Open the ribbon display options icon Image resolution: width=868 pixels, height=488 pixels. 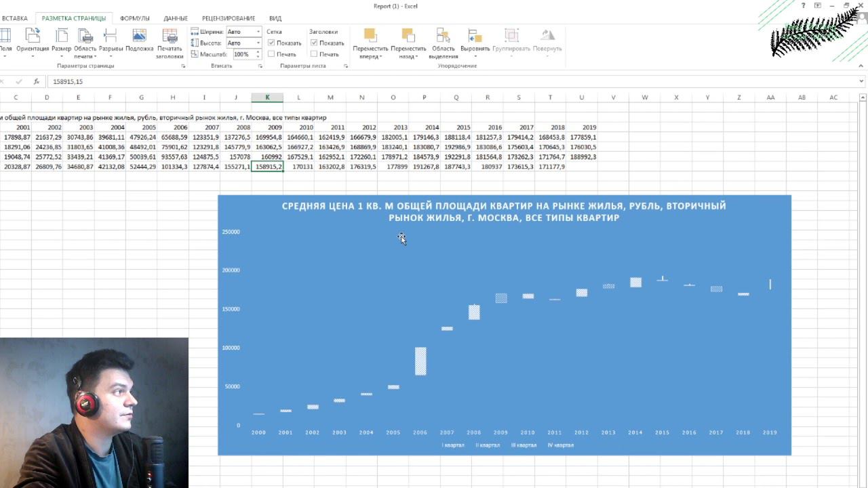tap(818, 5)
